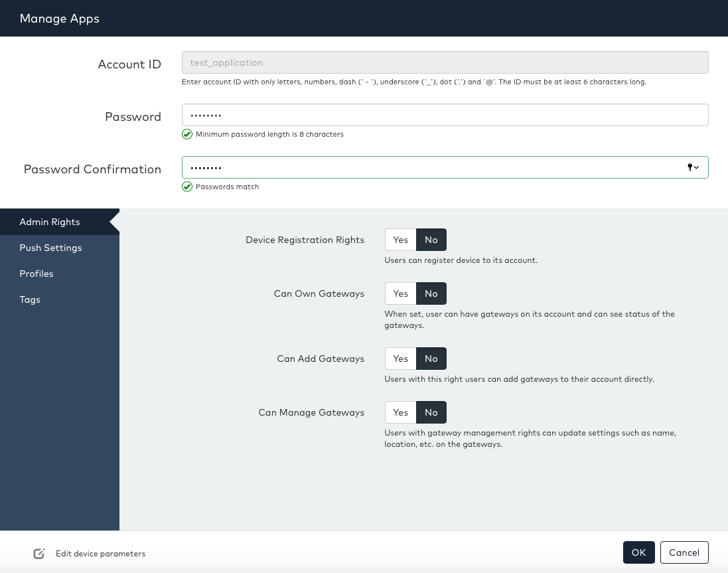Click the green checkmark beside Minimum password length
This screenshot has height=573, width=728.
tap(187, 134)
